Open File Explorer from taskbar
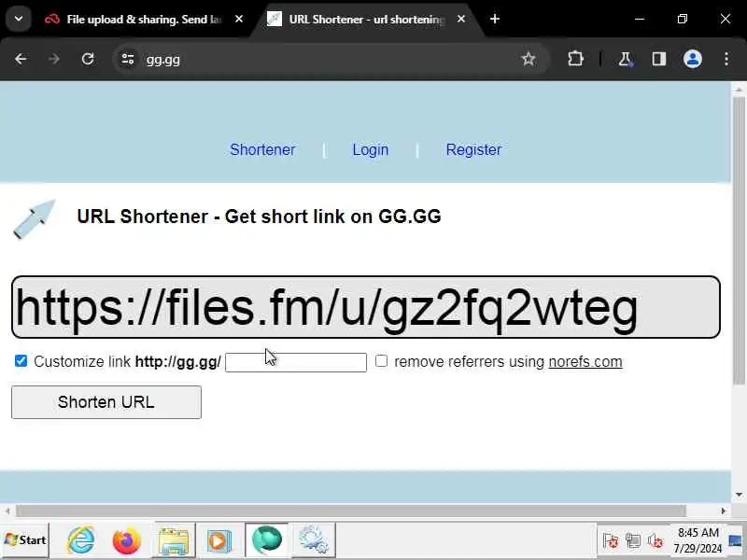This screenshot has height=560, width=747. coord(174,540)
